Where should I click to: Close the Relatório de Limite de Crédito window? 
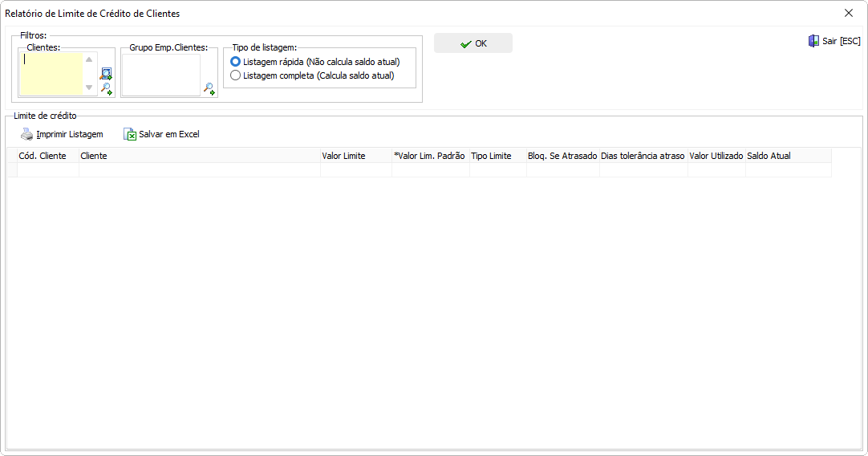point(849,13)
